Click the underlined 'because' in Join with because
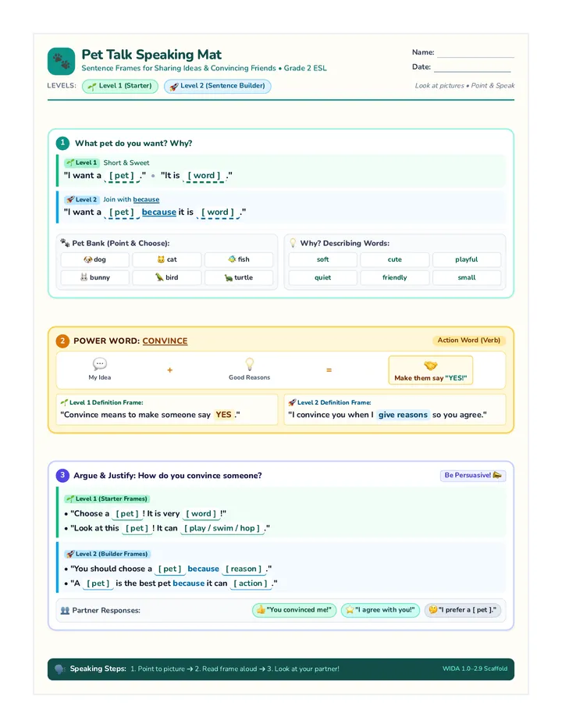 pos(146,199)
